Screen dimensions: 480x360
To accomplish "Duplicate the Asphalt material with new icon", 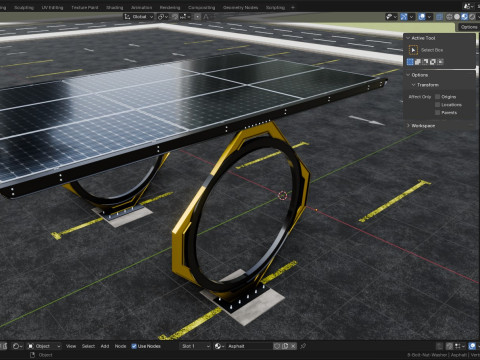I will click(285, 346).
